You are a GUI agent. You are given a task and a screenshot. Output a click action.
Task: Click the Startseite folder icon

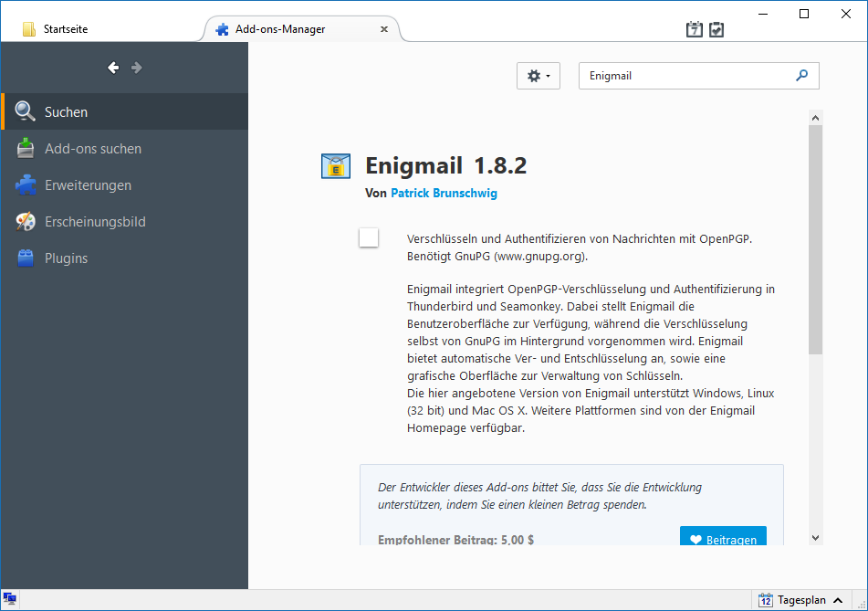pyautogui.click(x=29, y=29)
